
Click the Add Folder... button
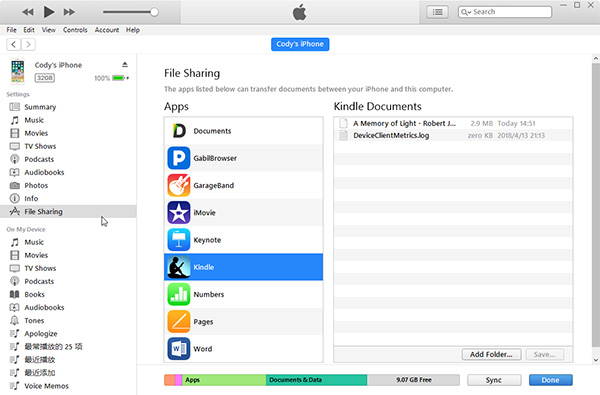point(491,354)
